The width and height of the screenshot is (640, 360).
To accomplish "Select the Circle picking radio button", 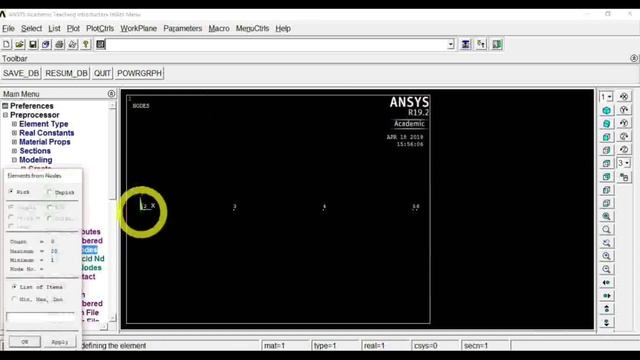I will click(49, 218).
